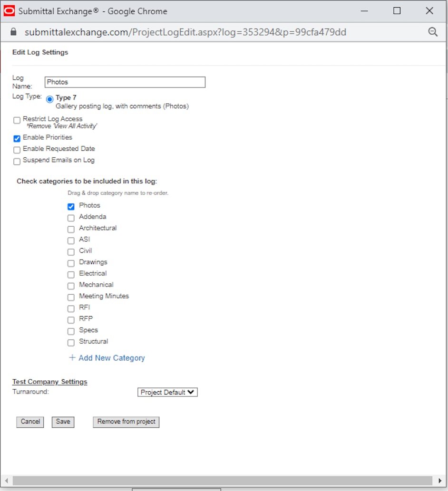Image resolution: width=448 pixels, height=491 pixels.
Task: Uncheck the Enable Priorities checkbox
Action: tap(17, 138)
